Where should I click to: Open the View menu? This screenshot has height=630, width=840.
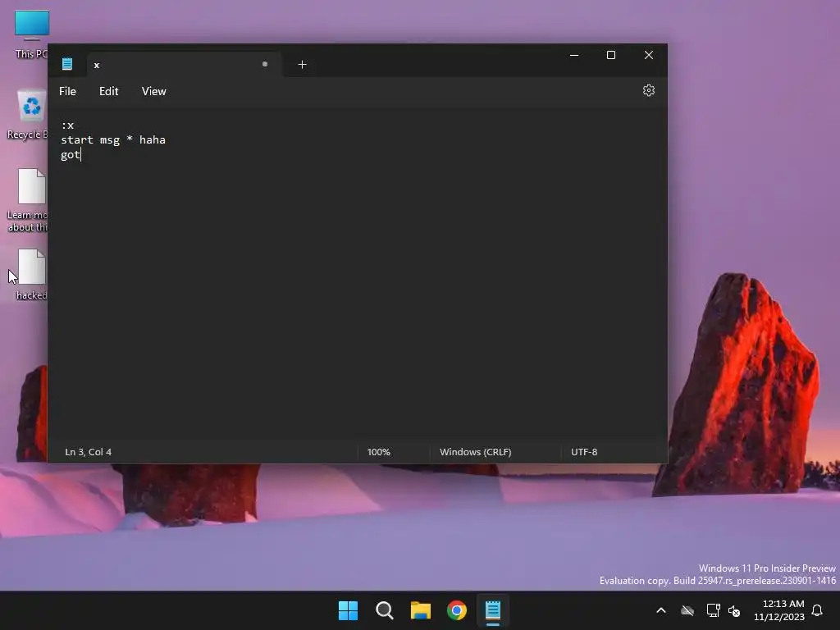point(153,91)
